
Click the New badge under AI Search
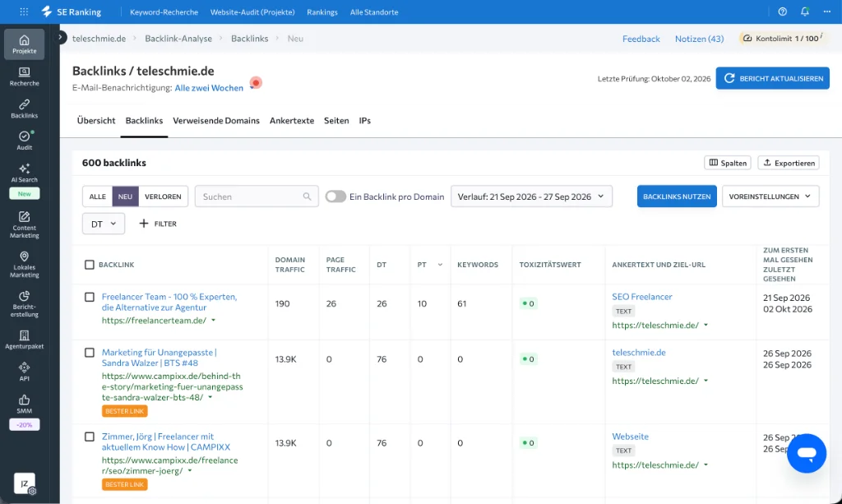pos(24,194)
